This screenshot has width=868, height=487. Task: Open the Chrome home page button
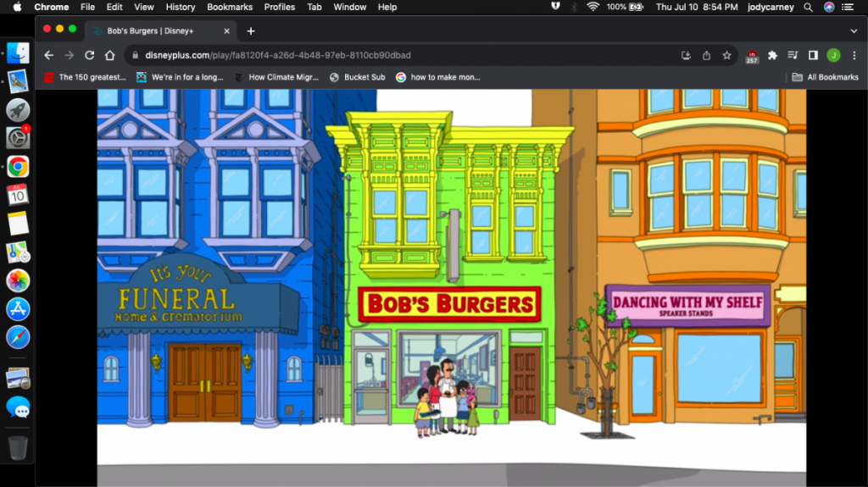coord(109,55)
